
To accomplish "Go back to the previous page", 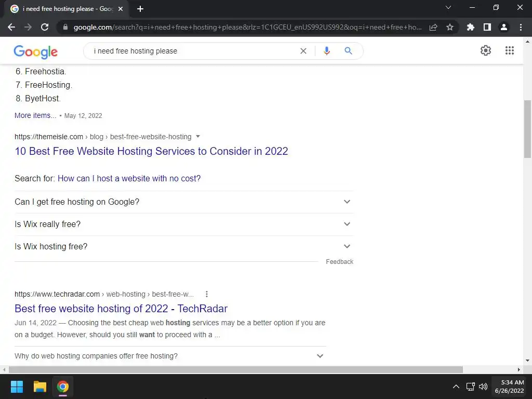I will click(11, 27).
